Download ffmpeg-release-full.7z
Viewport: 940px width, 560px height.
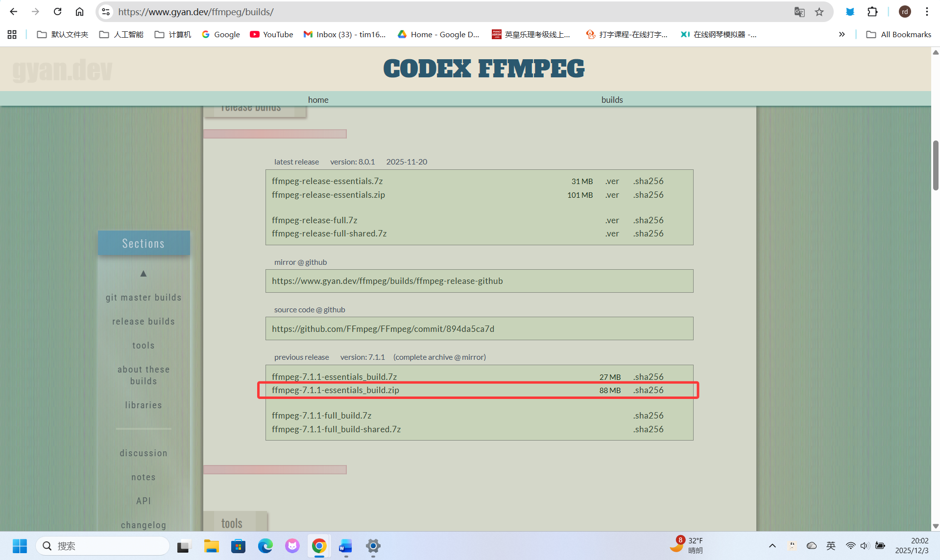(x=314, y=220)
